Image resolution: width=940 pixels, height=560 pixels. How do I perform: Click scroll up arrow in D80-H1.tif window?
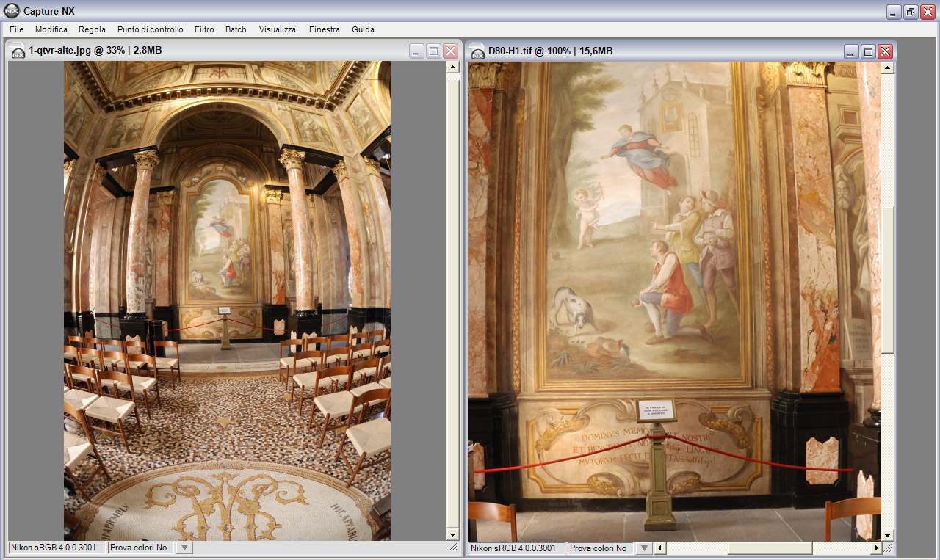click(888, 68)
